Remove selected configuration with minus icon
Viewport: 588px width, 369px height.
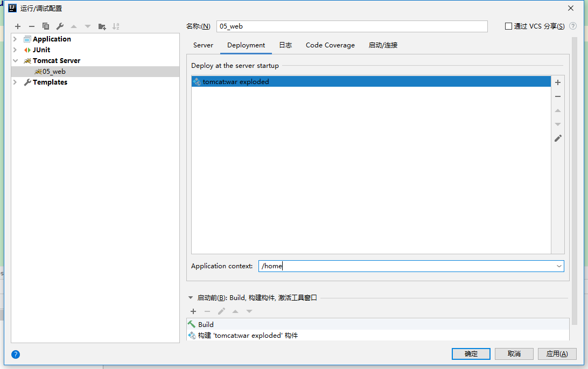(x=31, y=26)
